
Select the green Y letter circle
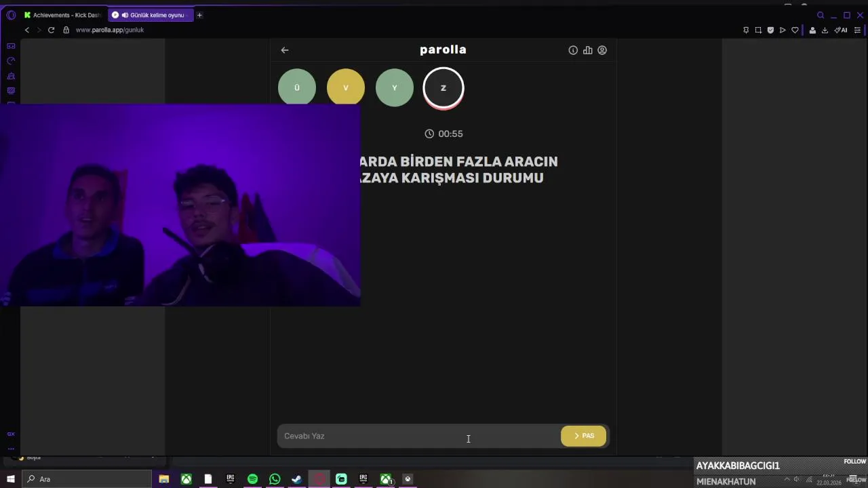[x=395, y=87]
